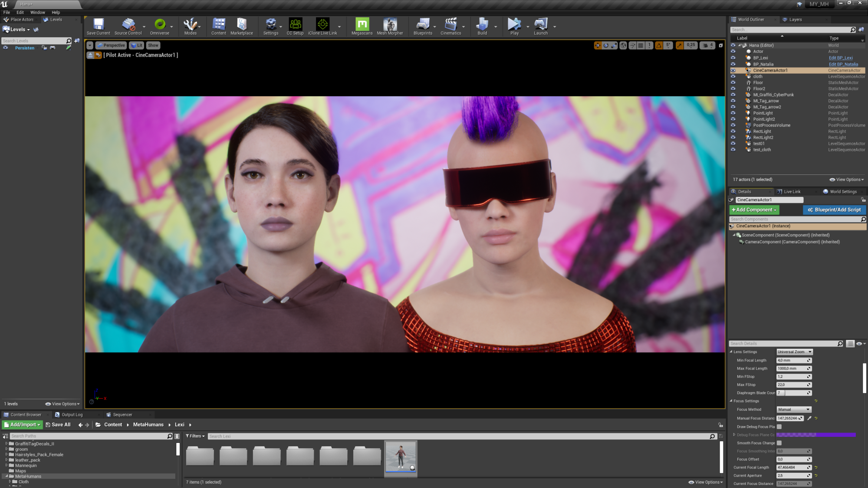
Task: Toggle visibility of the cloth sequence actor
Action: [x=733, y=76]
